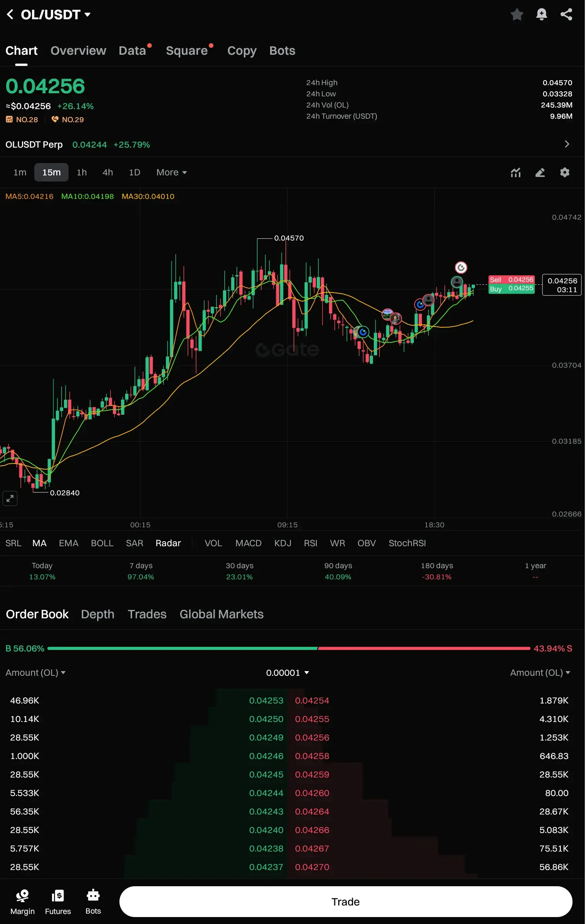Switch to the Overview tab
The width and height of the screenshot is (586, 924).
click(78, 50)
